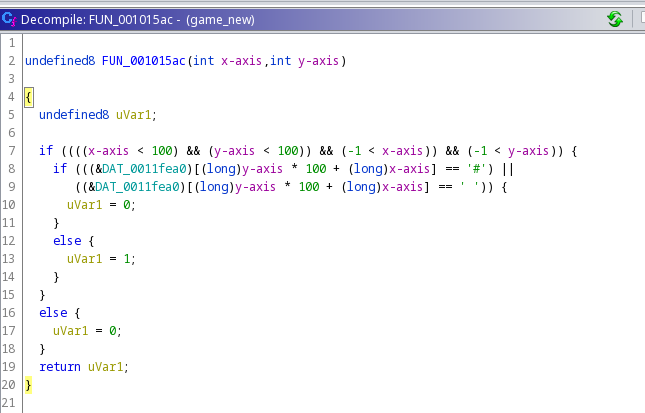The width and height of the screenshot is (645, 413).
Task: Click the highlighted closing brace on line 20
Action: [x=29, y=384]
